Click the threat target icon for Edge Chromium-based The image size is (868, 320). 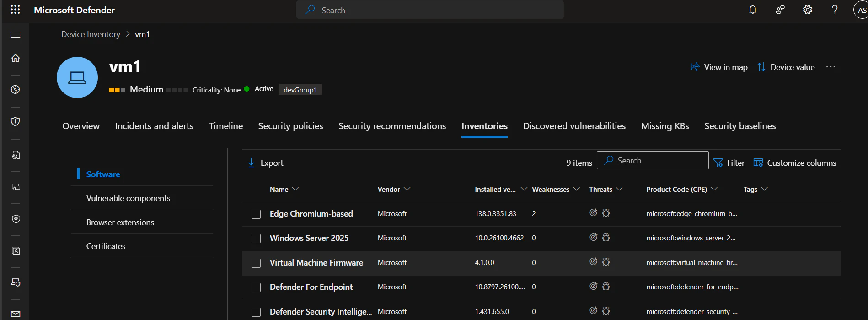tap(593, 212)
